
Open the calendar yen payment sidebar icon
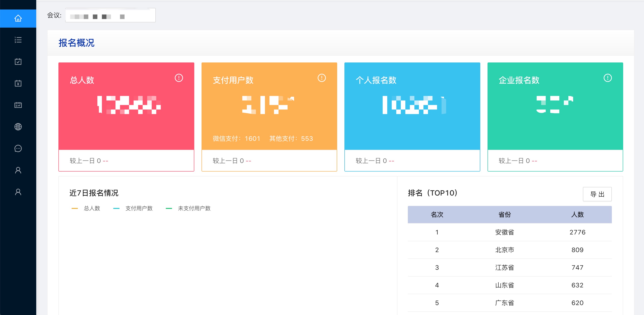[18, 83]
